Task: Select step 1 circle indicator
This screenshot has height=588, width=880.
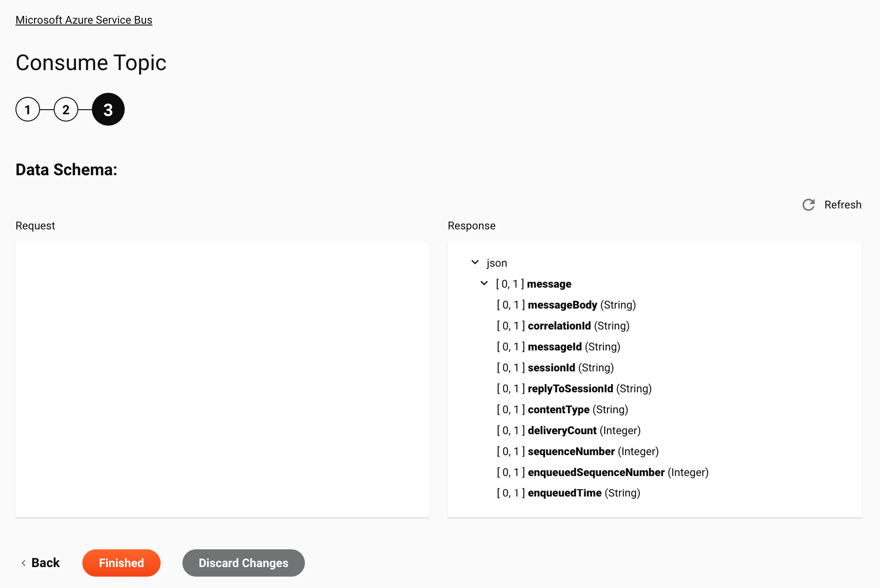Action: (28, 109)
